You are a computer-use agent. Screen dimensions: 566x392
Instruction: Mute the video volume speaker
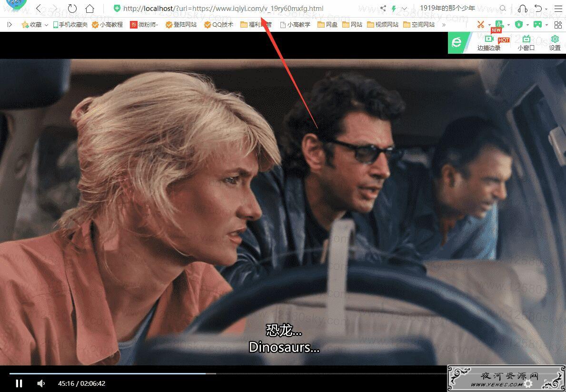[x=41, y=383]
